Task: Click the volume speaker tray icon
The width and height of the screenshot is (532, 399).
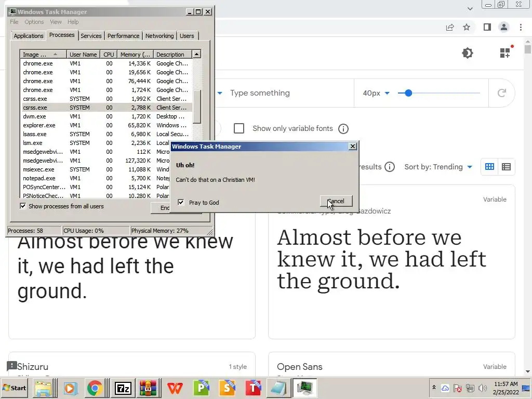Action: [482, 388]
